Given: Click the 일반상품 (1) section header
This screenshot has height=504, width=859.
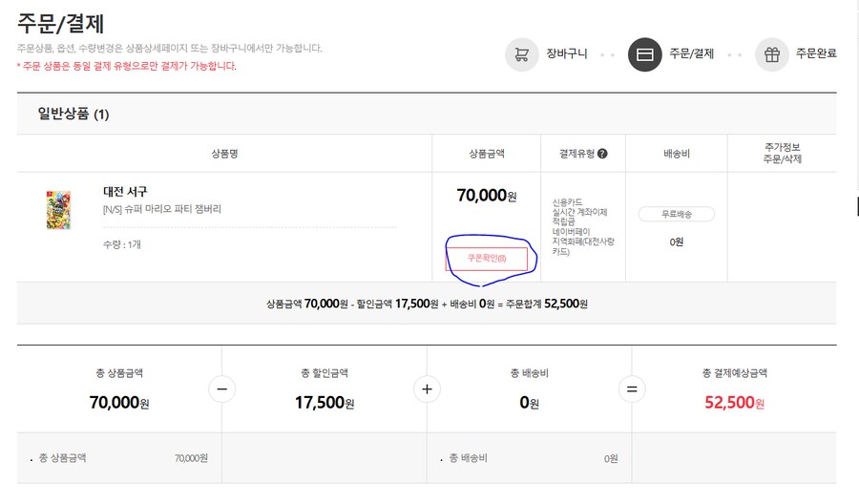Looking at the screenshot, I should (x=73, y=115).
